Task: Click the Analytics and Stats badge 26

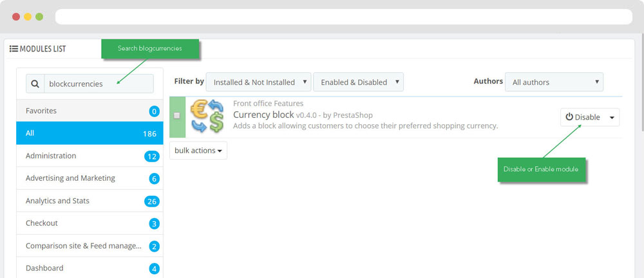Action: 152,201
